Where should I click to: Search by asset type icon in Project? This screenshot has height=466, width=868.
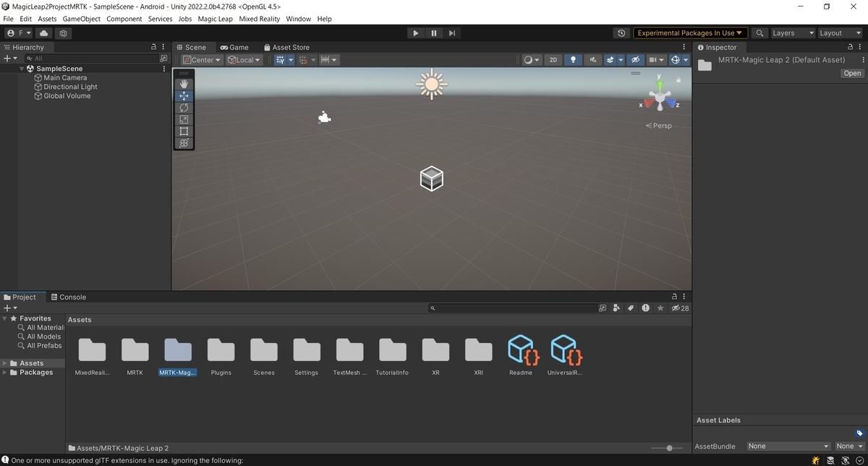click(x=616, y=308)
